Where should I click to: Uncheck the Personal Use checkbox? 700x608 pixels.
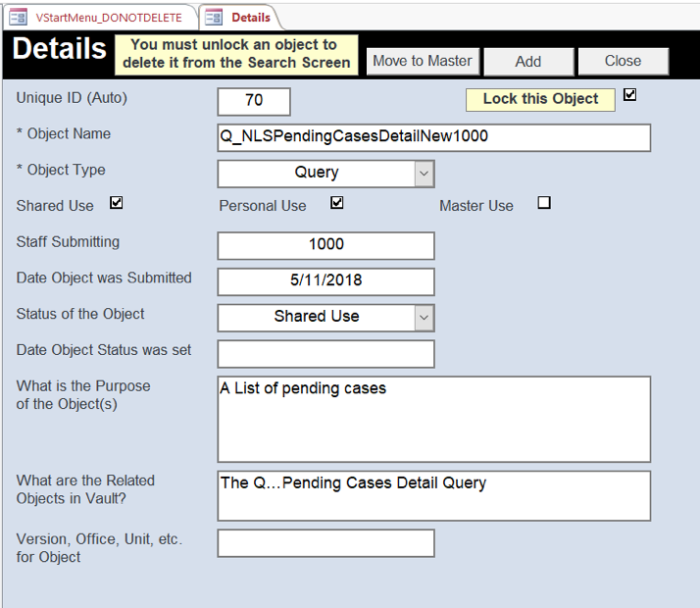pyautogui.click(x=337, y=203)
